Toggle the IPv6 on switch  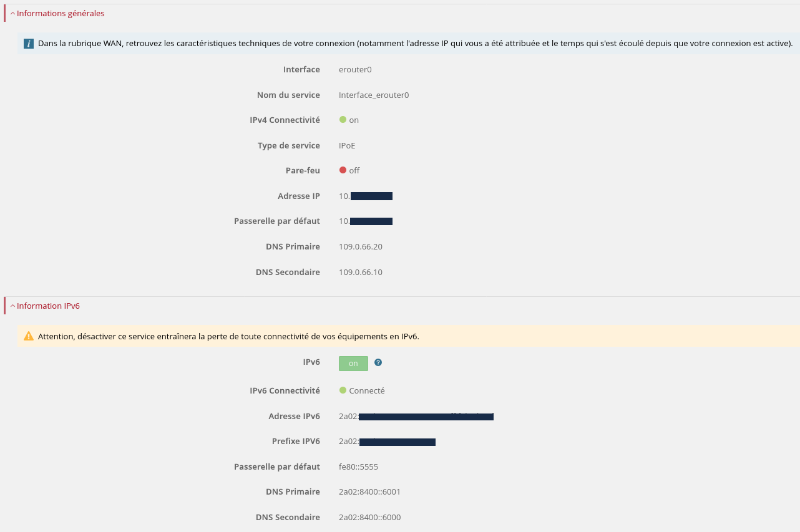(x=353, y=363)
